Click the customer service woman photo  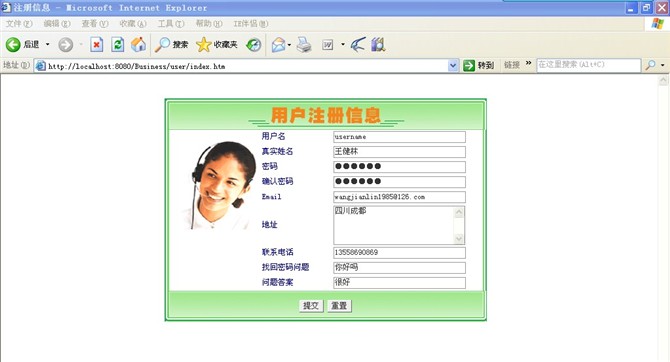tap(219, 186)
